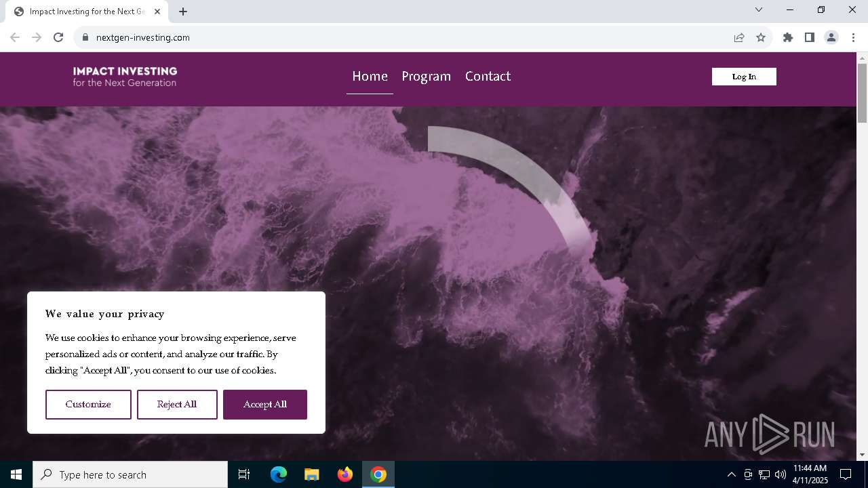868x488 pixels.
Task: Click the scrollbar down arrow
Action: [x=862, y=455]
